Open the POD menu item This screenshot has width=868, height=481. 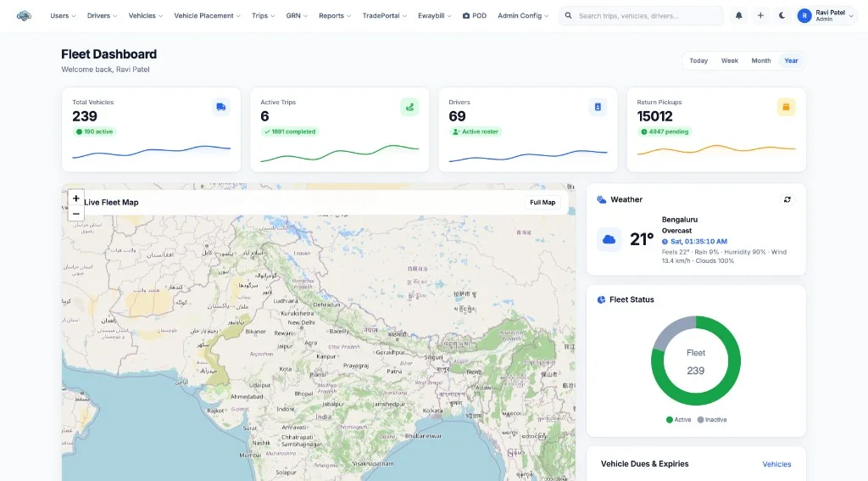pyautogui.click(x=475, y=15)
